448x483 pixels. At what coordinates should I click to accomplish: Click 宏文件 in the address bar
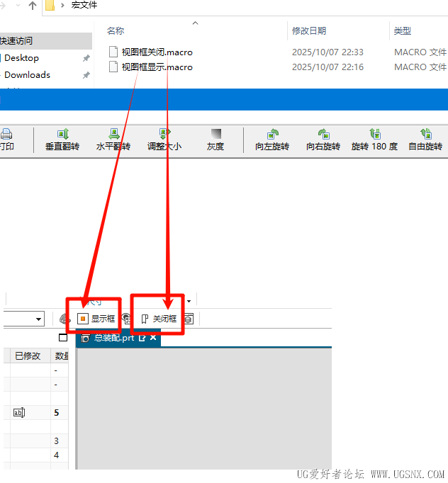pyautogui.click(x=84, y=5)
